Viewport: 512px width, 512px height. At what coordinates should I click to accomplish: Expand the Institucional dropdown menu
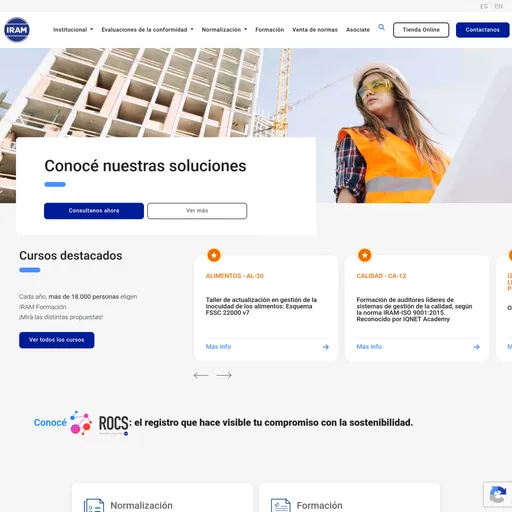pos(73,30)
